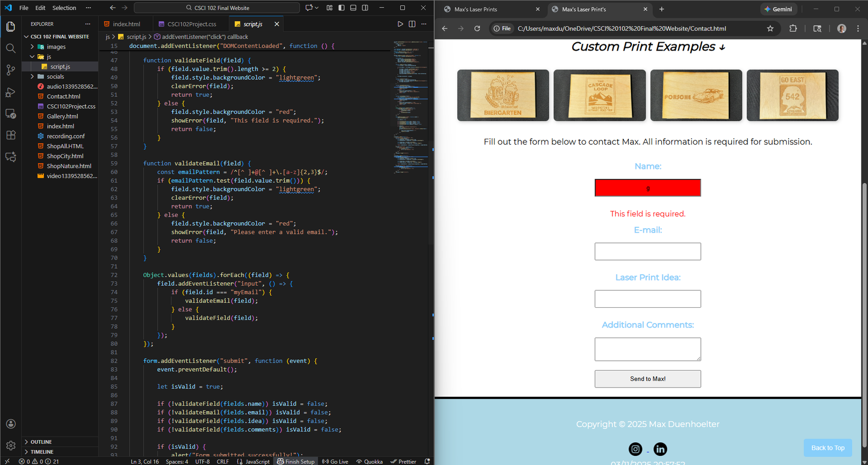Screen dimensions: 868x465
Task: Open the Source Control view
Action: (x=10, y=70)
